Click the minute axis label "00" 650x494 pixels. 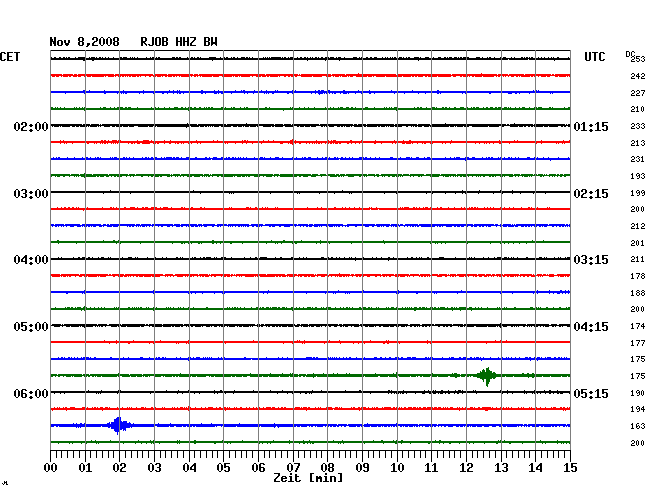click(51, 468)
